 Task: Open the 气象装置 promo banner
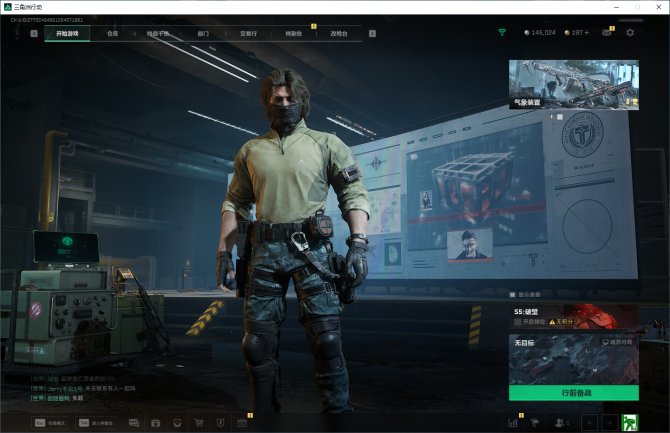[x=574, y=85]
